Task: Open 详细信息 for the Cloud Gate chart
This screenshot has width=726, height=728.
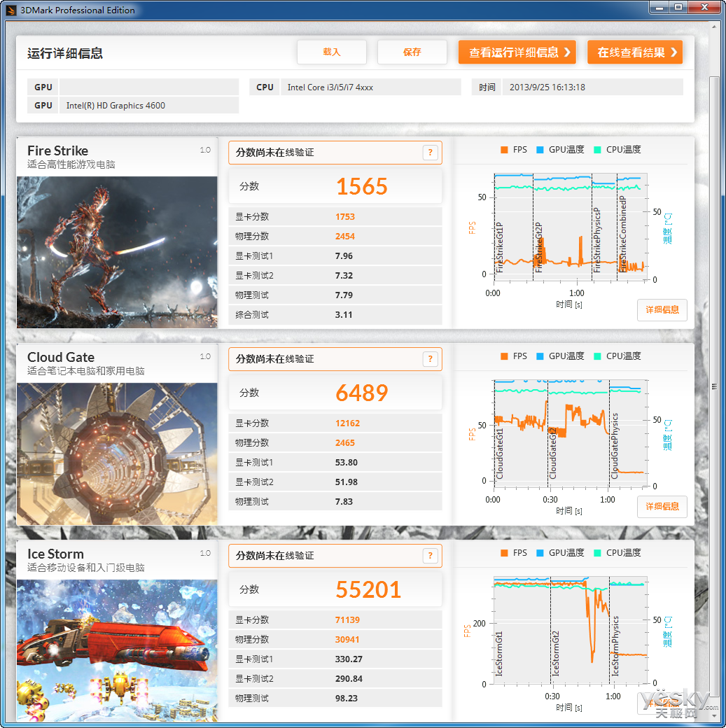Action: click(662, 507)
